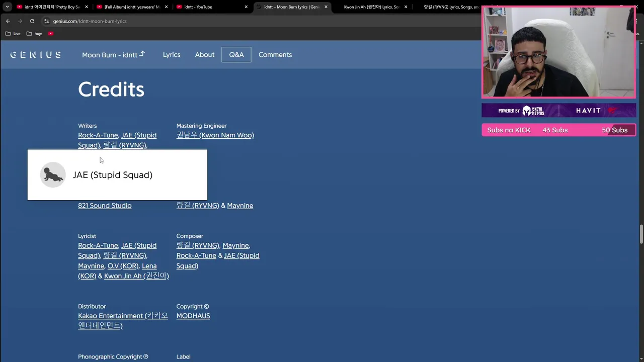Open JAE (Stupid Squad) under Composer
644x362 pixels.
[x=242, y=255]
